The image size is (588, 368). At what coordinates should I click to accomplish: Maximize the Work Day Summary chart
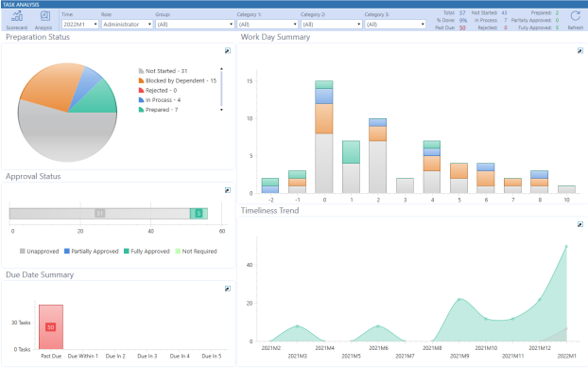tap(580, 51)
